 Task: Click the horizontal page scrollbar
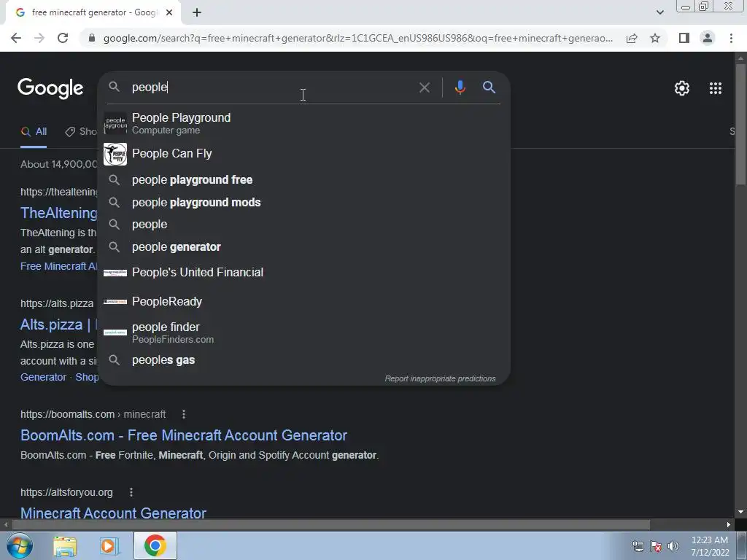pyautogui.click(x=330, y=525)
